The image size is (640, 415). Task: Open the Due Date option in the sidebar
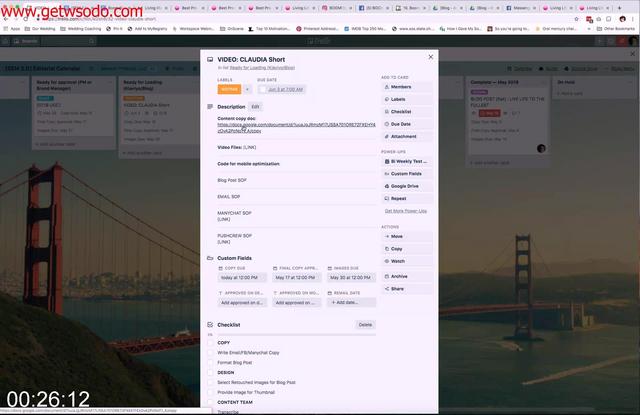pyautogui.click(x=407, y=124)
